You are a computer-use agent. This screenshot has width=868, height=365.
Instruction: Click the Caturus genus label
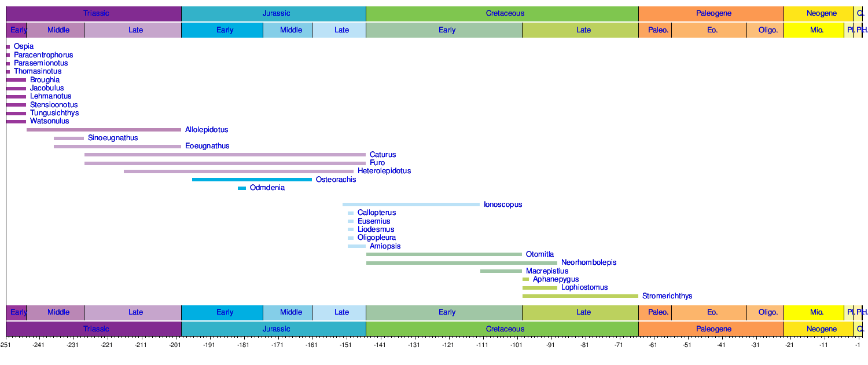382,155
